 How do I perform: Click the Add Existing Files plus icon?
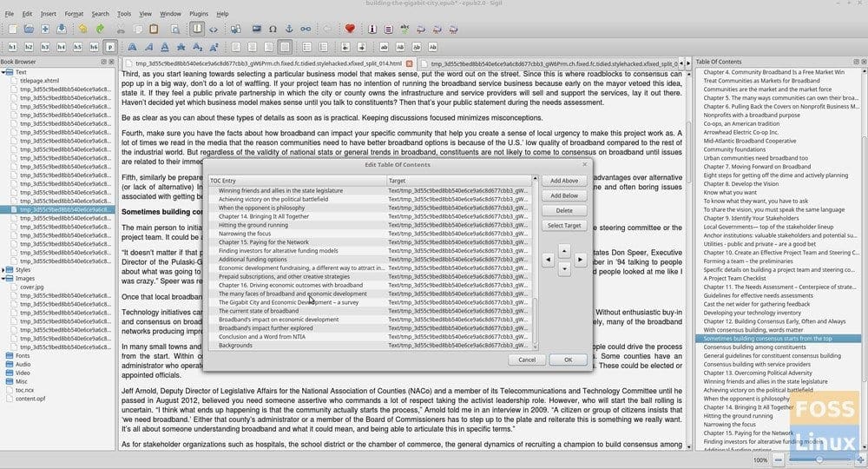[45, 29]
